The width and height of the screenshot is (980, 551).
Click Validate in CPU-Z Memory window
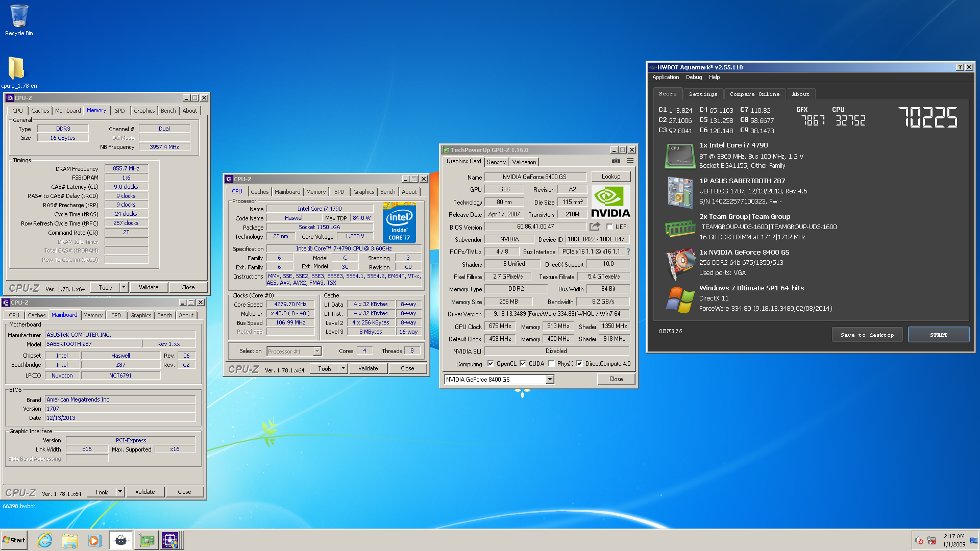[x=149, y=287]
